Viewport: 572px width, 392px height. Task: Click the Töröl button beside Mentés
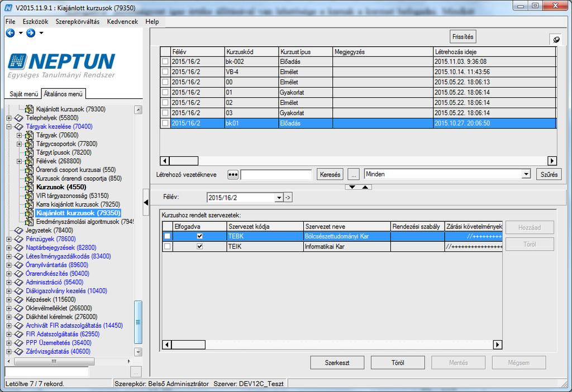pyautogui.click(x=398, y=363)
